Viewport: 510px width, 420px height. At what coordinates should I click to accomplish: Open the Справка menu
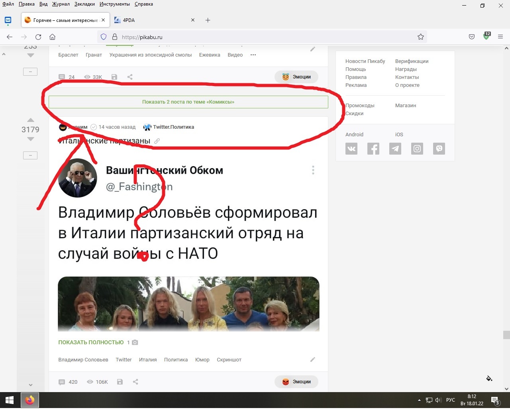coord(144,4)
